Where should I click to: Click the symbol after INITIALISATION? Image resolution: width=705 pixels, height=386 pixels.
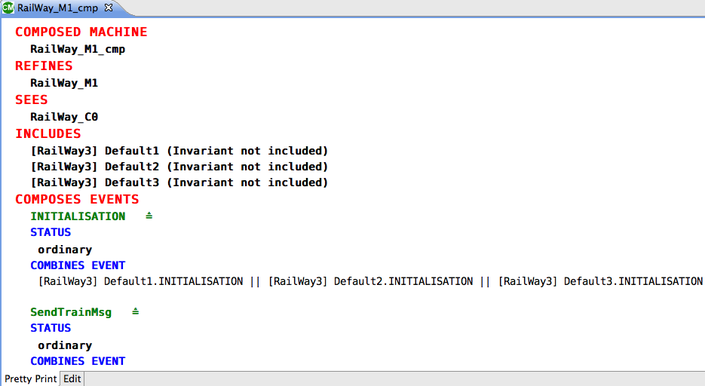point(149,216)
